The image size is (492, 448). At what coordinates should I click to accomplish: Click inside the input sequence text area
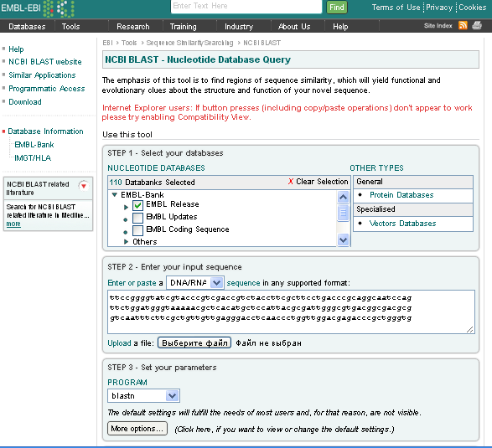(291, 312)
